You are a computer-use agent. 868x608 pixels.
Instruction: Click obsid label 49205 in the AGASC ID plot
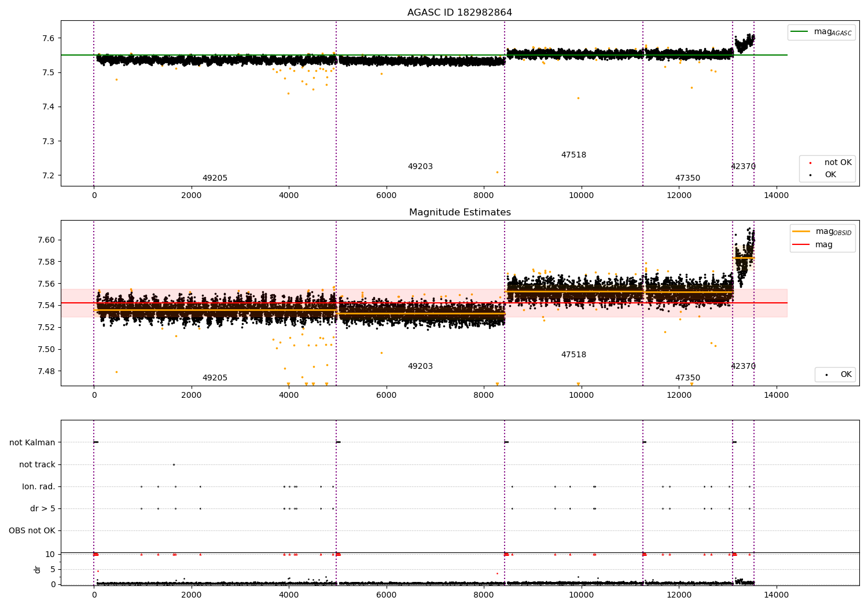tap(215, 178)
